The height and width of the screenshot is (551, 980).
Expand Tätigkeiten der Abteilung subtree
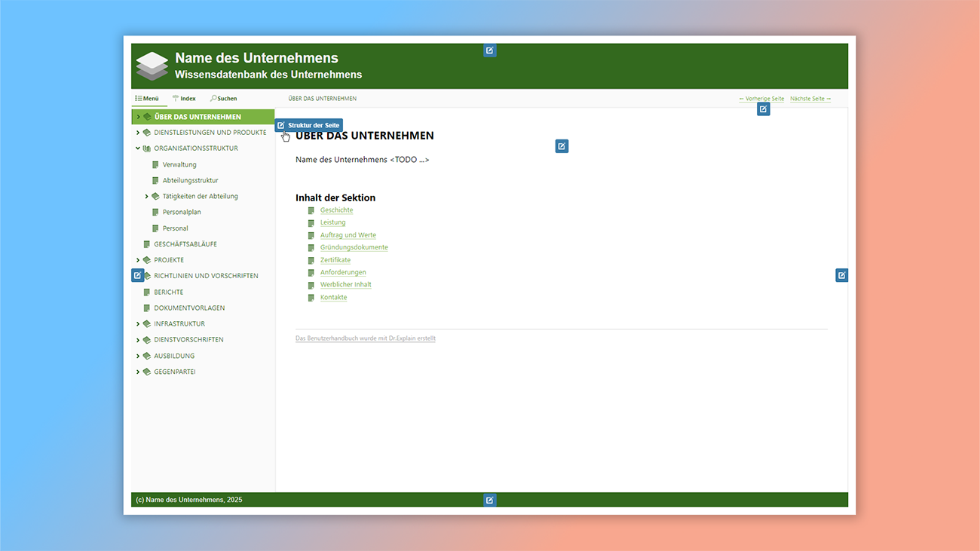click(147, 197)
